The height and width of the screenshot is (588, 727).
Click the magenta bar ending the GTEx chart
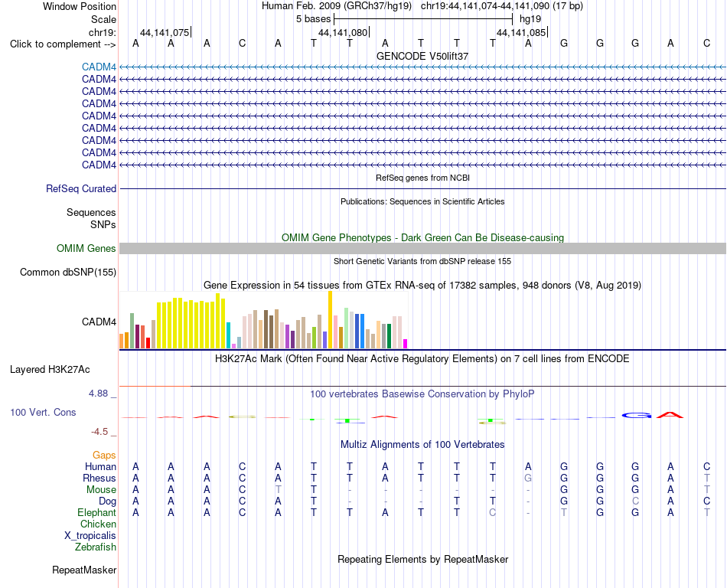click(406, 344)
